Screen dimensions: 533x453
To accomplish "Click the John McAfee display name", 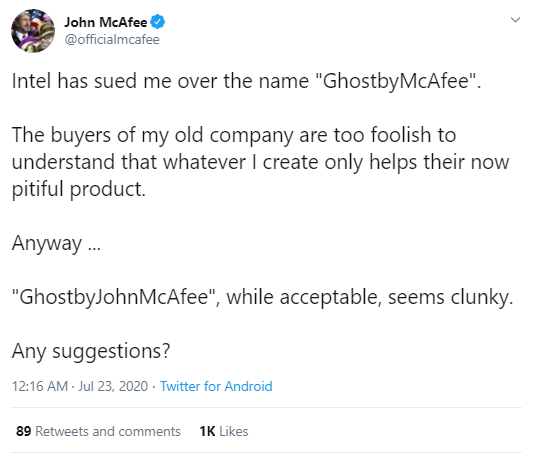I will point(106,22).
